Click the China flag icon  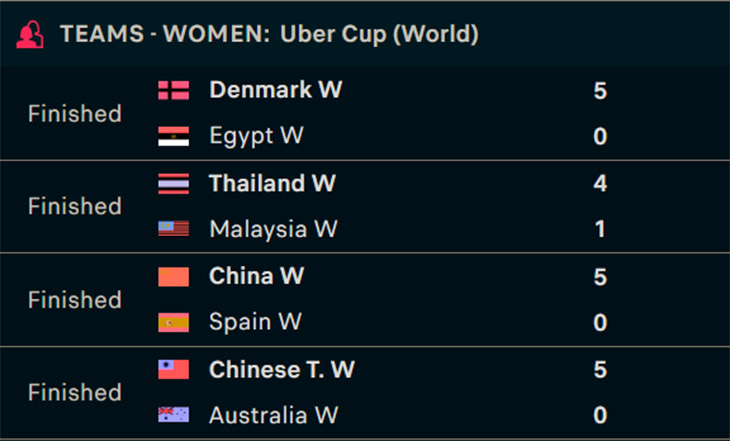pyautogui.click(x=174, y=277)
